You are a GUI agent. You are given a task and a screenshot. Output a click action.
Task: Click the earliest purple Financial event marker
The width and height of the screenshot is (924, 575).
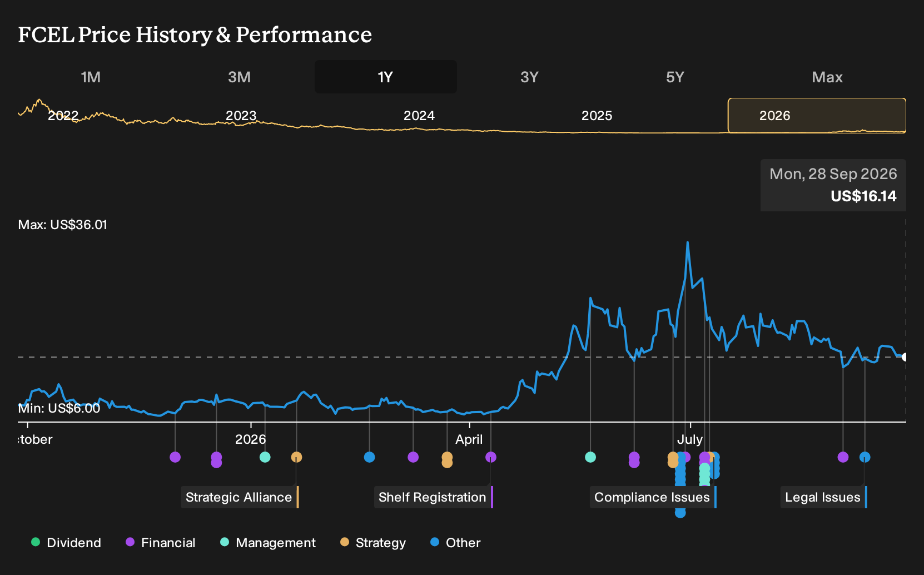175,457
